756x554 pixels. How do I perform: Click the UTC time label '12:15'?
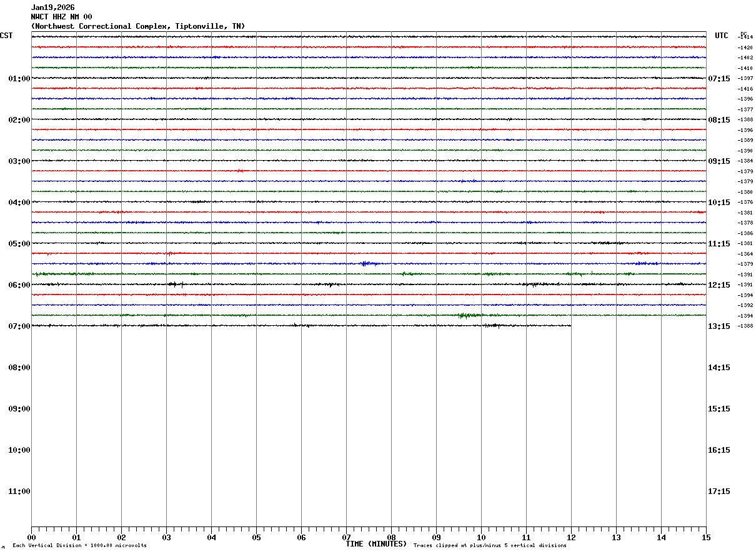719,285
